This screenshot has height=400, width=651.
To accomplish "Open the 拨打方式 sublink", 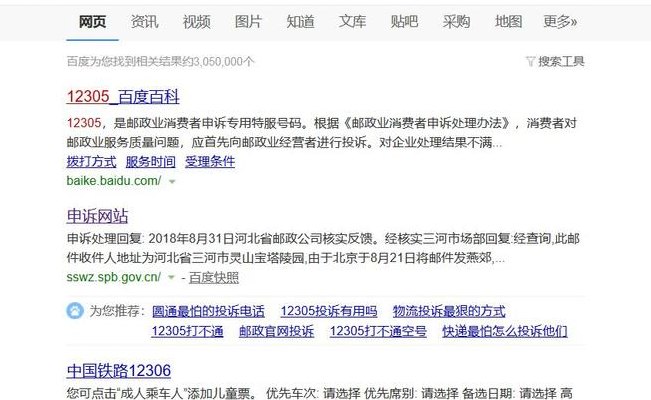I will point(91,162).
